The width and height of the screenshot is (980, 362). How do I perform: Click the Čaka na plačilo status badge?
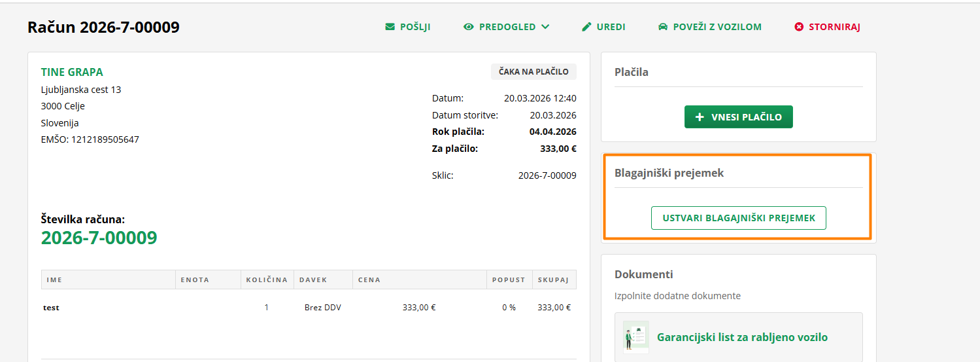pyautogui.click(x=533, y=72)
